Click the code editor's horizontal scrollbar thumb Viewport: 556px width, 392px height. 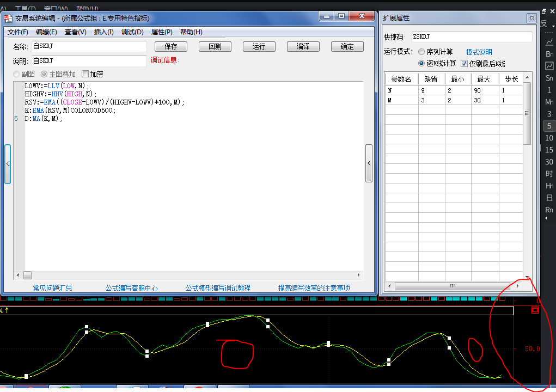[27, 275]
